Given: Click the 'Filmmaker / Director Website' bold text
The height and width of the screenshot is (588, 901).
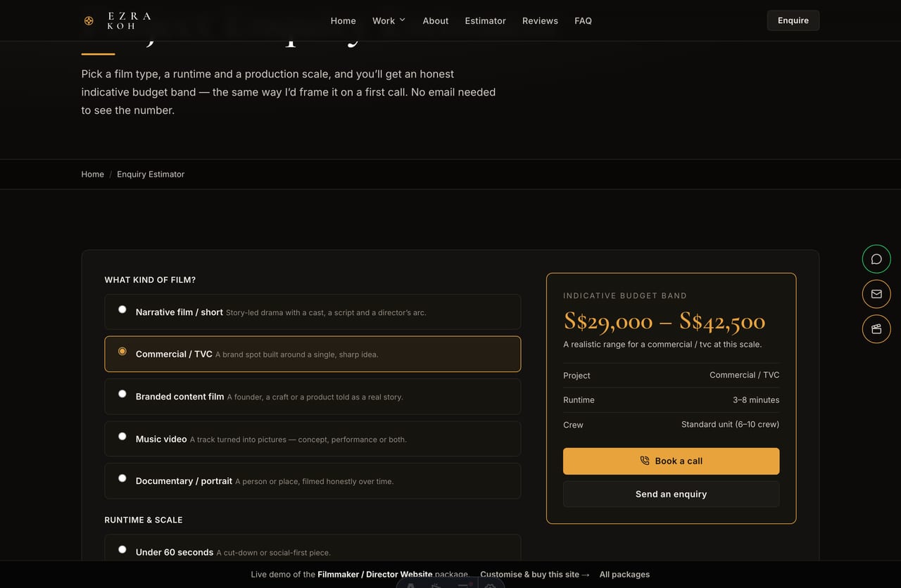Looking at the screenshot, I should tap(374, 574).
